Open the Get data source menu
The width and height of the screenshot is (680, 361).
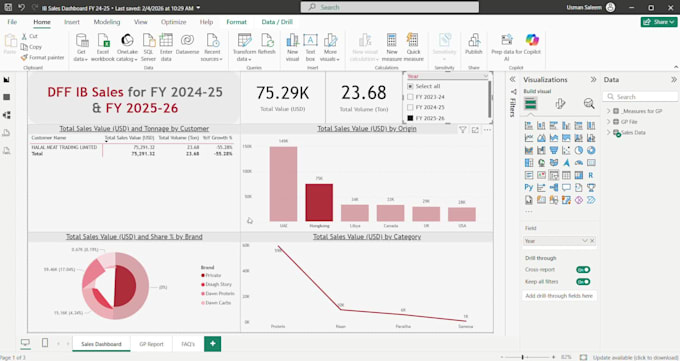(81, 47)
